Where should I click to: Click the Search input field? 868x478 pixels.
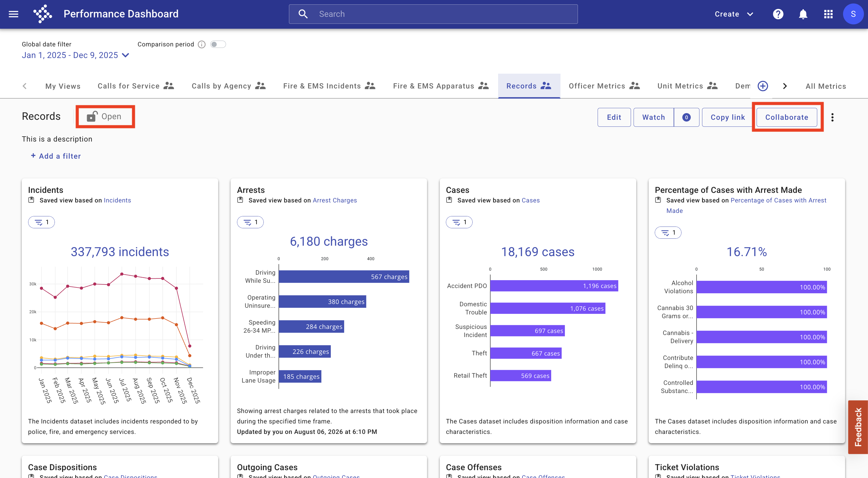(433, 14)
